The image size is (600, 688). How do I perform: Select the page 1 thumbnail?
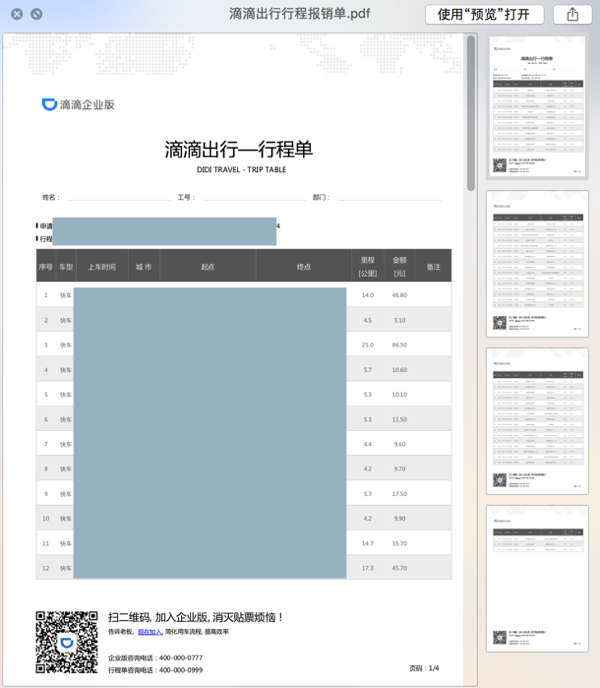537,106
